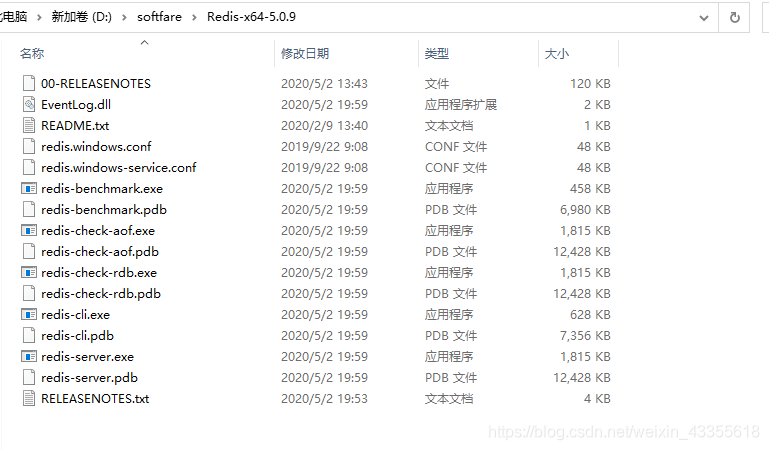Click the RELEASENOTES.txt document icon
Viewport: 769px width, 450px height.
coord(29,399)
